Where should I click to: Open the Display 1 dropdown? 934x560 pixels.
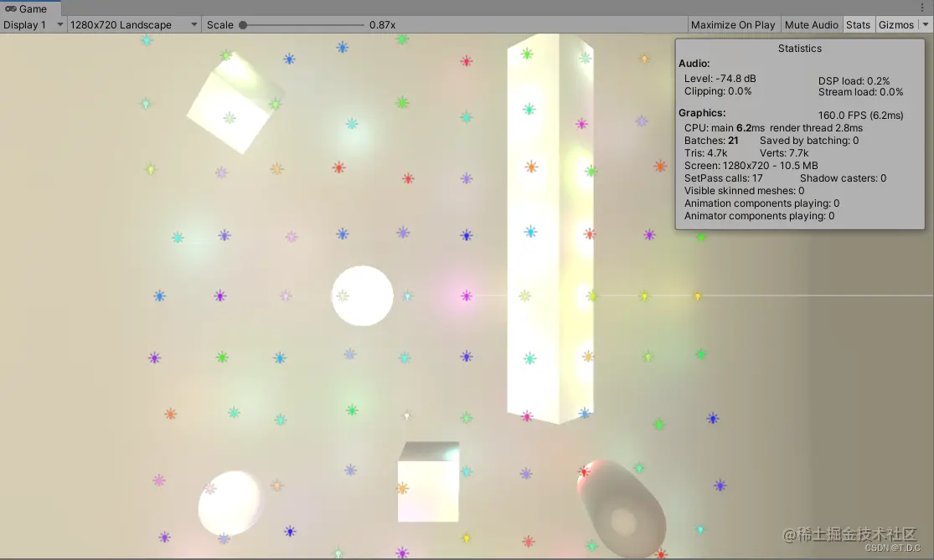click(x=32, y=24)
